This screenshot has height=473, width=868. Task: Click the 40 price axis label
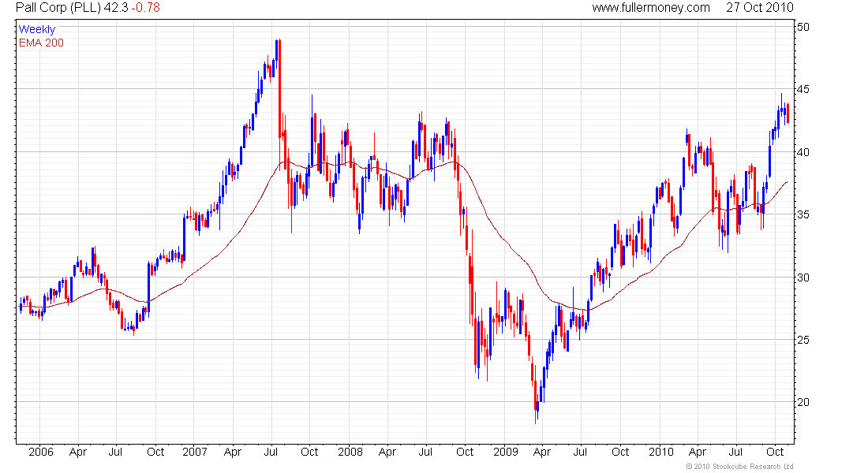click(803, 152)
